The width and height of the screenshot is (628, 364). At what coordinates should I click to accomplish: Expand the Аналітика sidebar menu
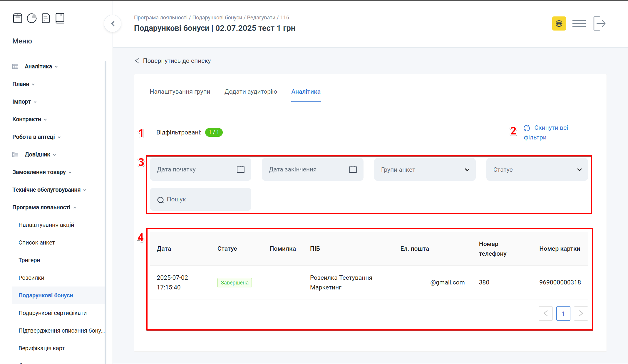tap(38, 67)
